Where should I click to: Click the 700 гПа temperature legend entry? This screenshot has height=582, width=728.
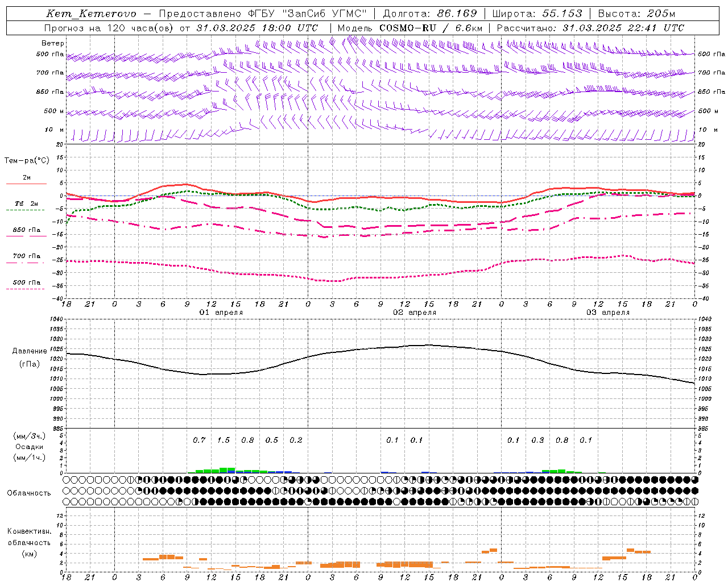[27, 256]
